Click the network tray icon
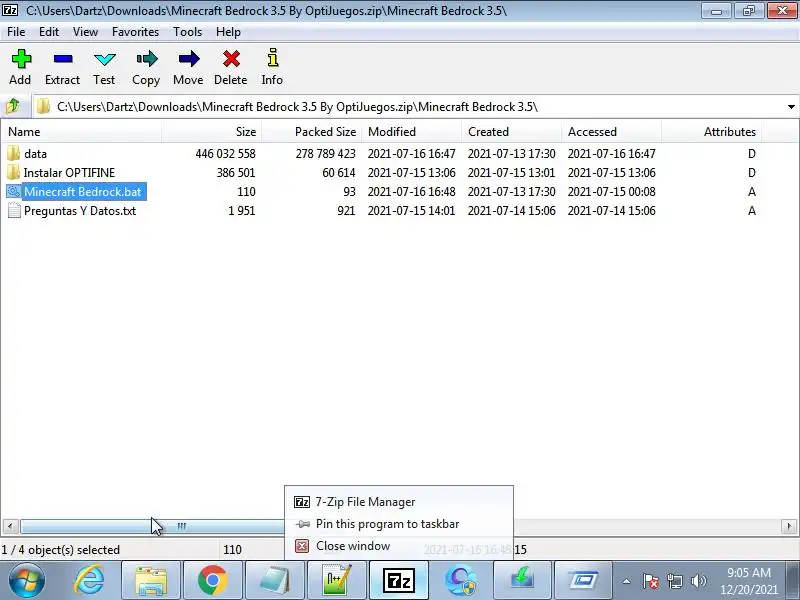 pos(674,581)
